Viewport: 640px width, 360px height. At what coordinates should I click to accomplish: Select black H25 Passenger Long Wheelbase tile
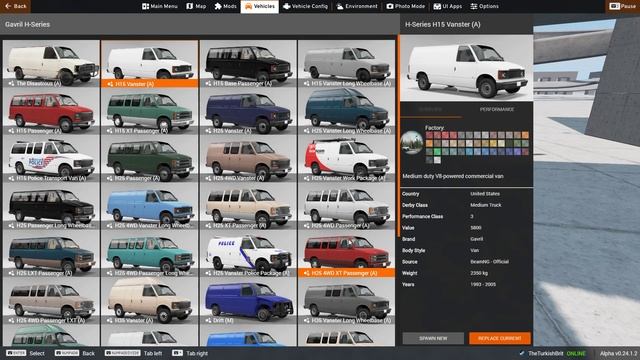pyautogui.click(x=51, y=206)
